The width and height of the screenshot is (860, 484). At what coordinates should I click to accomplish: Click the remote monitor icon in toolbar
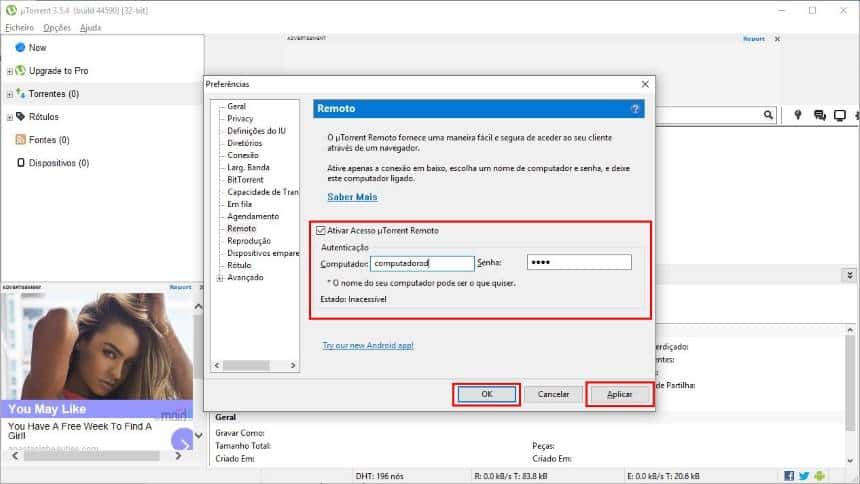coord(840,115)
